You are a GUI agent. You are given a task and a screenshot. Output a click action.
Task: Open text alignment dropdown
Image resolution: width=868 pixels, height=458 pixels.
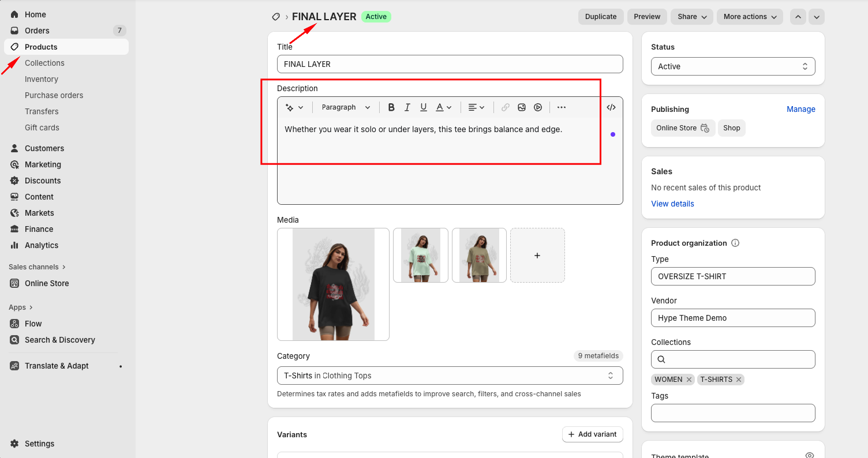476,107
